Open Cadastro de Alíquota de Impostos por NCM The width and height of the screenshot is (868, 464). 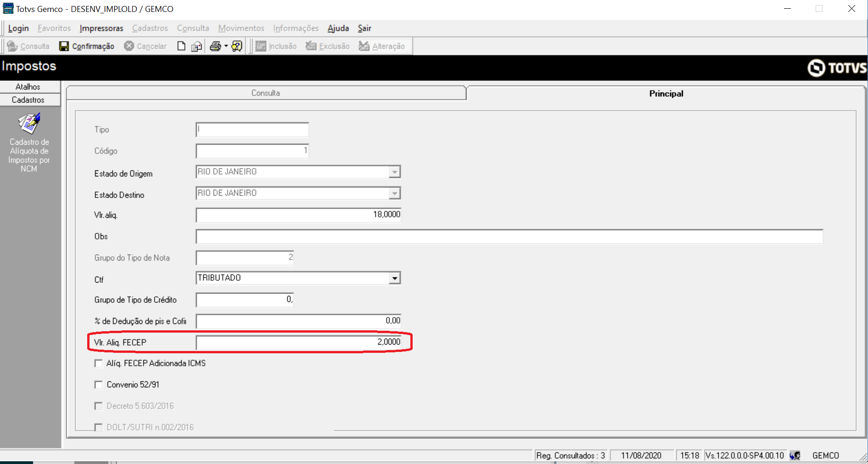(29, 143)
